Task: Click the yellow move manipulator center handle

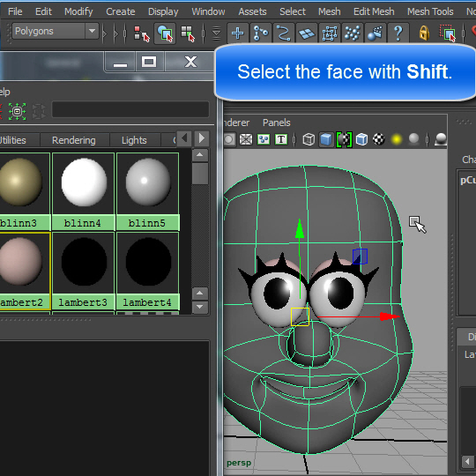Action: [300, 317]
